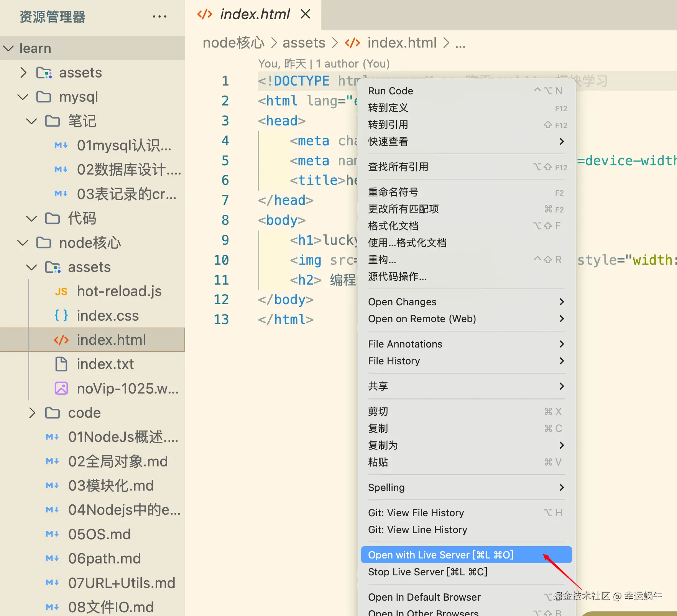
Task: Collapse the mysql folder
Action: click(23, 97)
